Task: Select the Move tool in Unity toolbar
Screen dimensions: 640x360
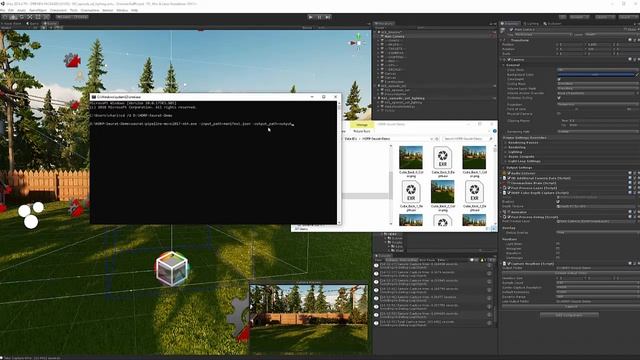Action: 13,17
